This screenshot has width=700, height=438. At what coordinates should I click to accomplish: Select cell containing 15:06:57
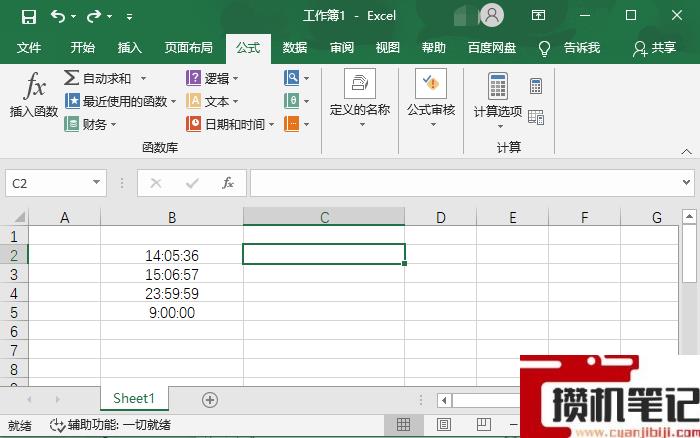(x=172, y=275)
